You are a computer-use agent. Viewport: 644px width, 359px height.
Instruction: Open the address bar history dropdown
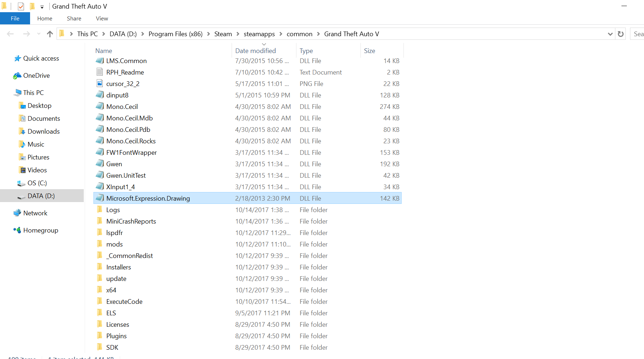point(610,34)
